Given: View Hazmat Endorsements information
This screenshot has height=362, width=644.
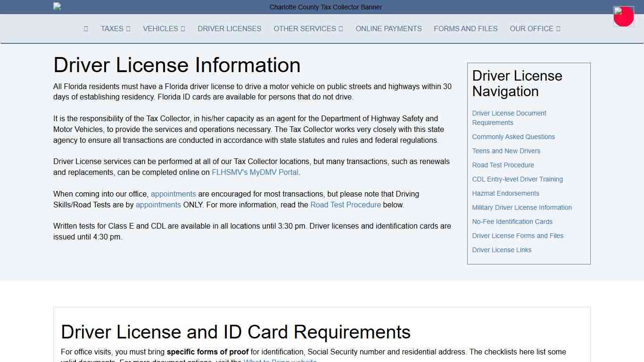Looking at the screenshot, I should (x=505, y=193).
